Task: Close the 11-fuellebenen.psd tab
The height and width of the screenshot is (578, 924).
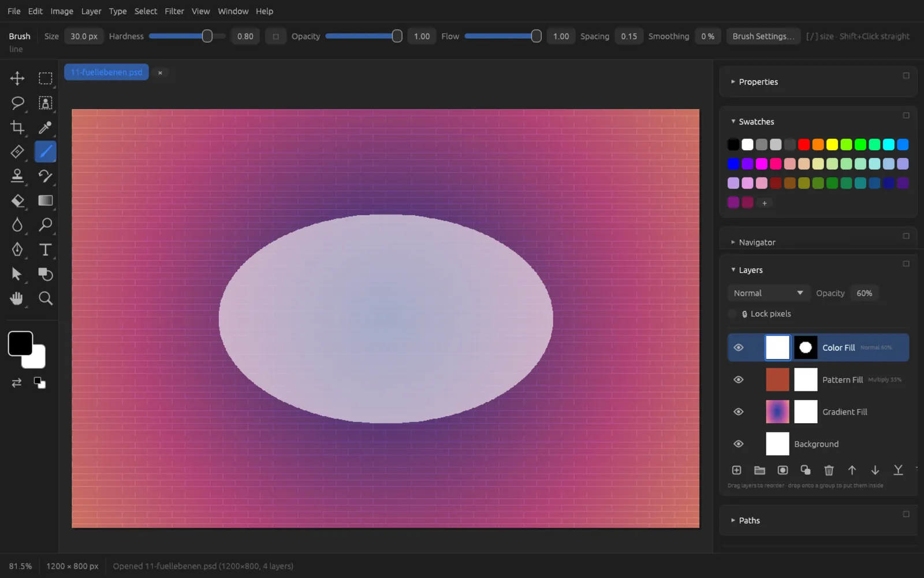Action: (160, 72)
